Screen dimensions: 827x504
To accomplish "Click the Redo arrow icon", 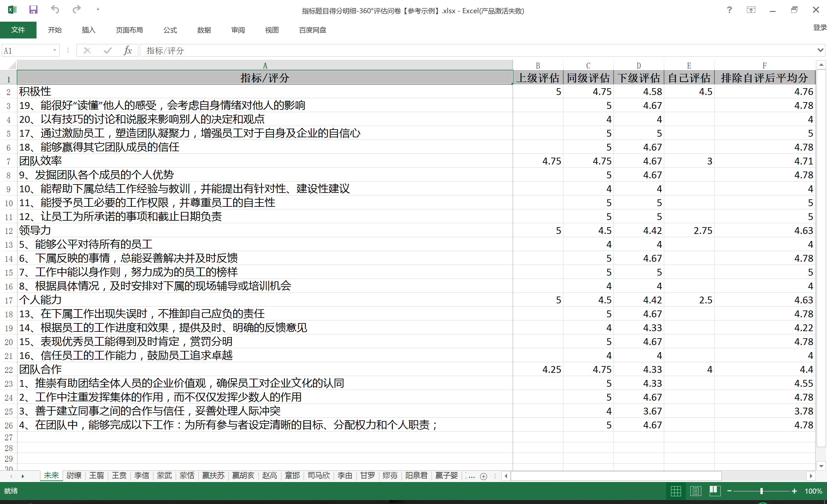I will coord(77,9).
